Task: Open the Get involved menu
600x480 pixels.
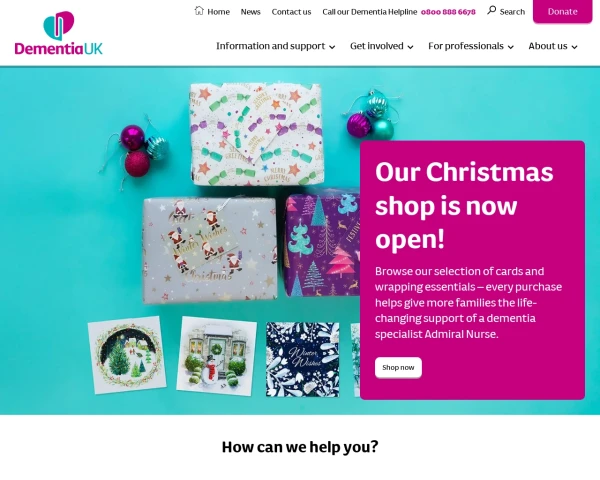Action: (x=377, y=46)
